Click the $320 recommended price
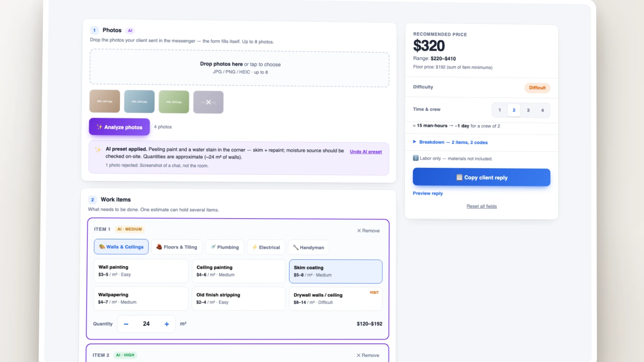The image size is (644, 362). click(x=429, y=46)
